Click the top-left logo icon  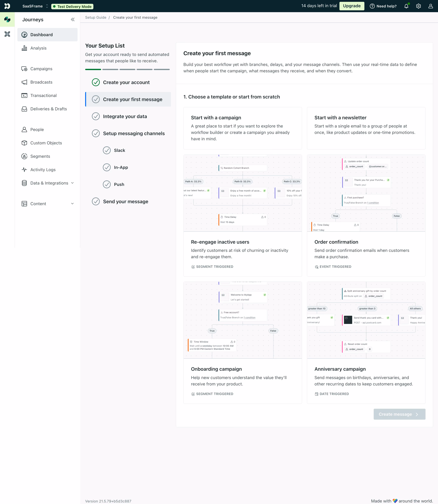click(7, 6)
